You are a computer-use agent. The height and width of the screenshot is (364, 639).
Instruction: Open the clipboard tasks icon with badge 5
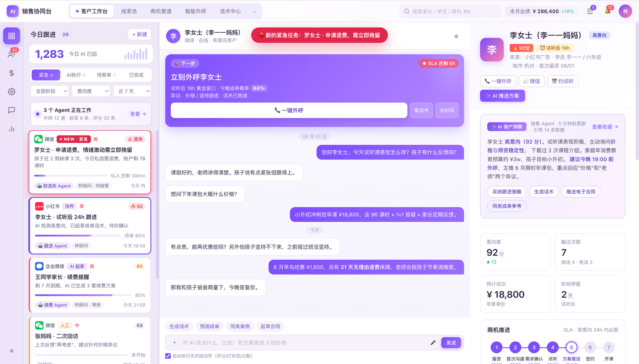pyautogui.click(x=590, y=11)
